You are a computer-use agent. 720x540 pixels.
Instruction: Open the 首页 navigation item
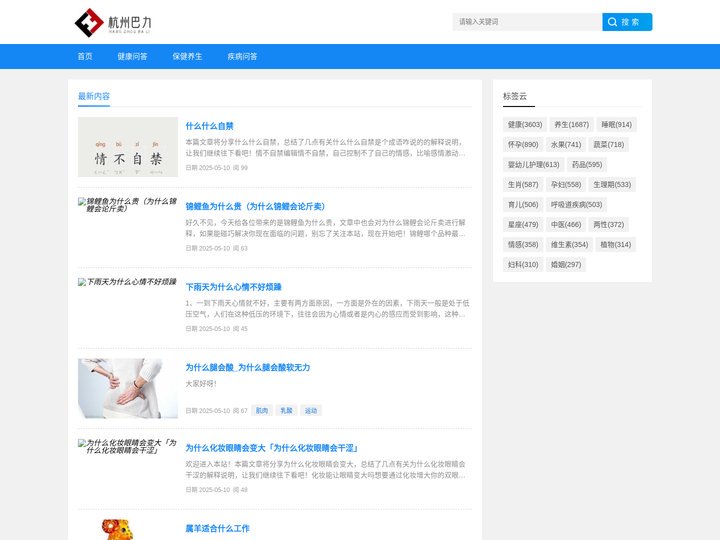(x=85, y=56)
